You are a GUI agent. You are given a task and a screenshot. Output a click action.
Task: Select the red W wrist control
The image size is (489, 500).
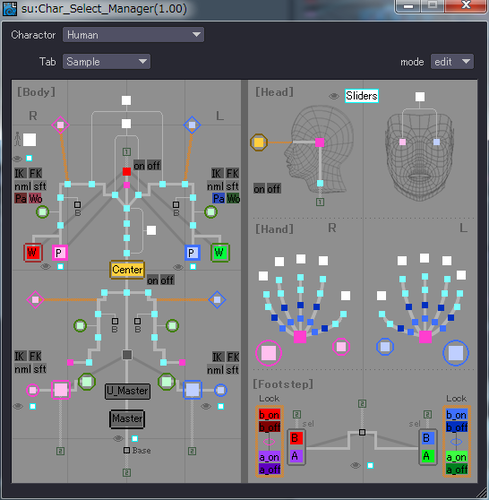[33, 253]
